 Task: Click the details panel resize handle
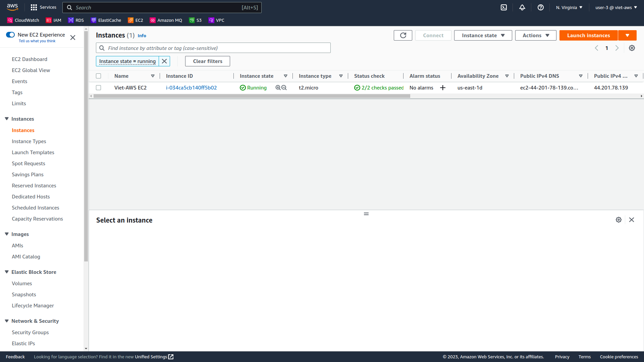[x=366, y=214]
